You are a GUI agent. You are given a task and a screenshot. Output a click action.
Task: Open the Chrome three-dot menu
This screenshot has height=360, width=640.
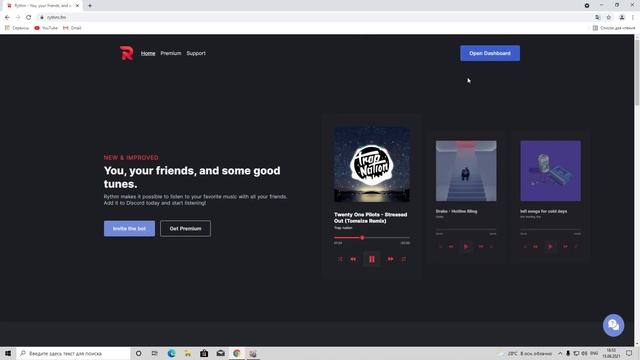tap(633, 17)
